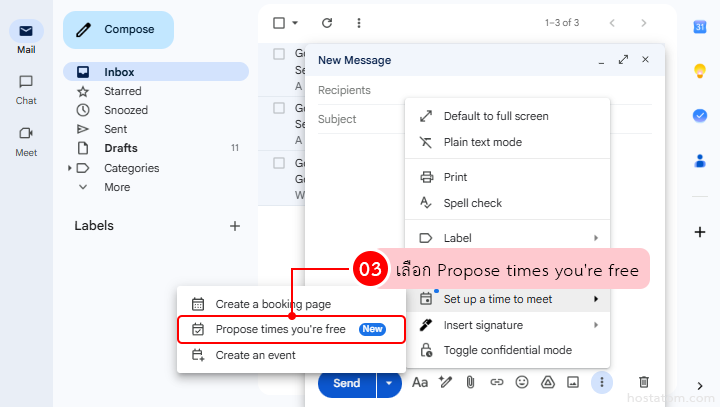This screenshot has height=407, width=720.
Task: Select Spell check option
Action: pyautogui.click(x=507, y=203)
